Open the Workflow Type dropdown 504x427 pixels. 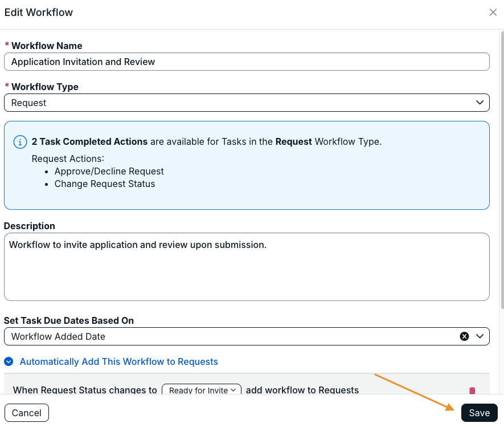[x=247, y=103]
